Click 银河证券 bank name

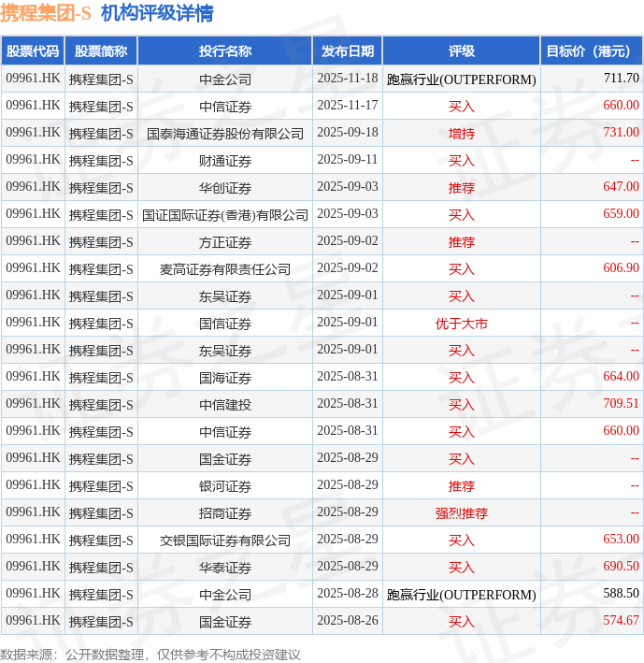[225, 486]
